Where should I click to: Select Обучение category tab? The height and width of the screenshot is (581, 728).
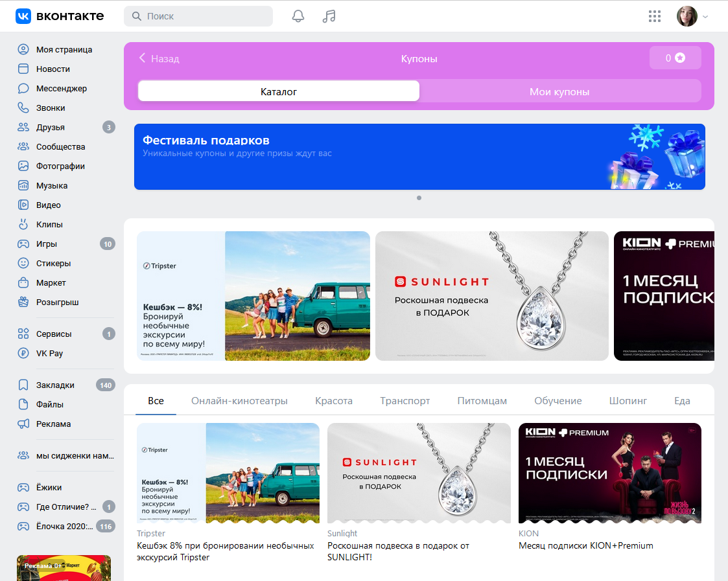(558, 401)
